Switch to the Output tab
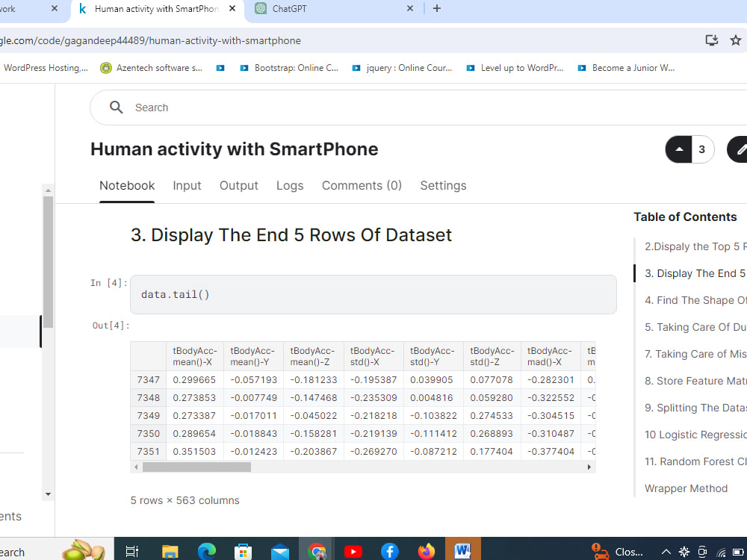This screenshot has height=560, width=747. tap(239, 185)
